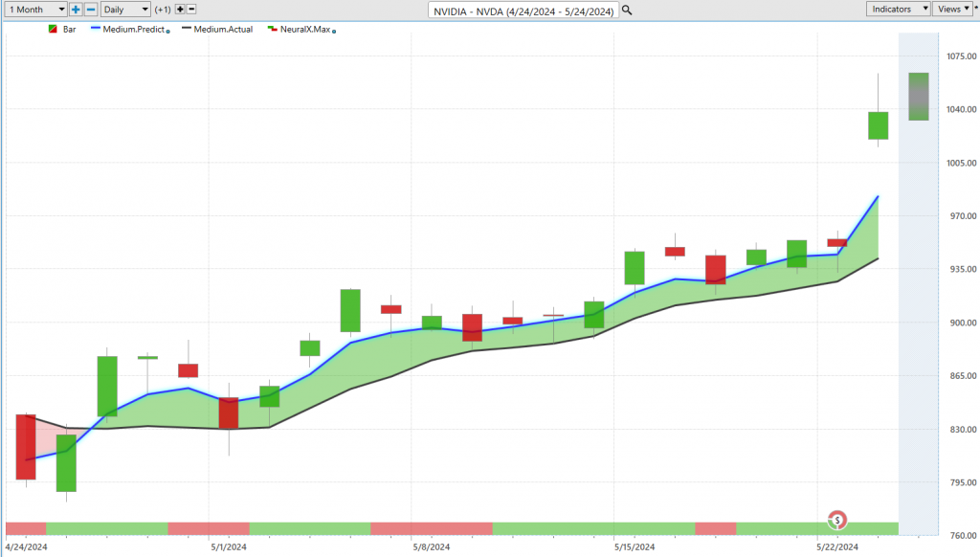Click the shaded forecast candle at far right
Screen dimensions: 980x557
point(918,97)
